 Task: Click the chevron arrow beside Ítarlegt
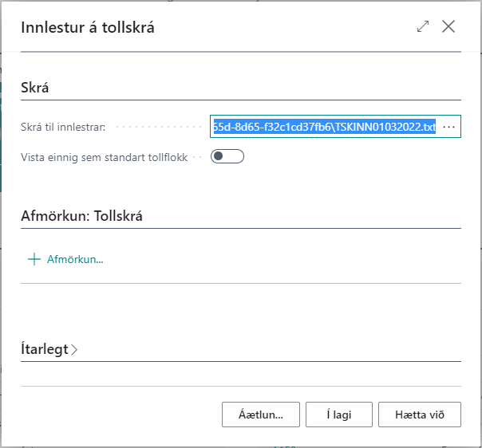pos(75,349)
